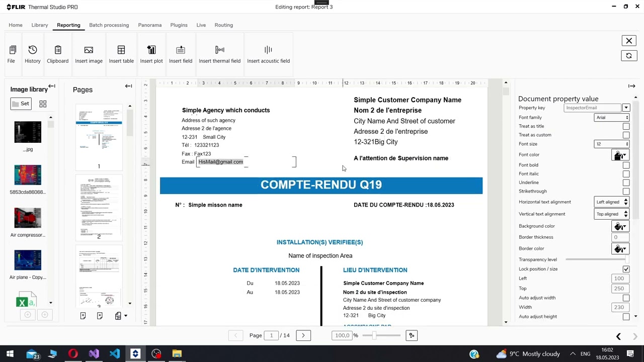Toggle Auto adjust width checkbox

626,298
